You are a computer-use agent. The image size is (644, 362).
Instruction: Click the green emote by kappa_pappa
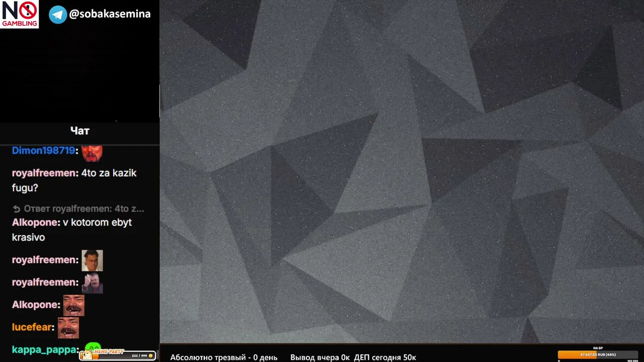coord(93,347)
